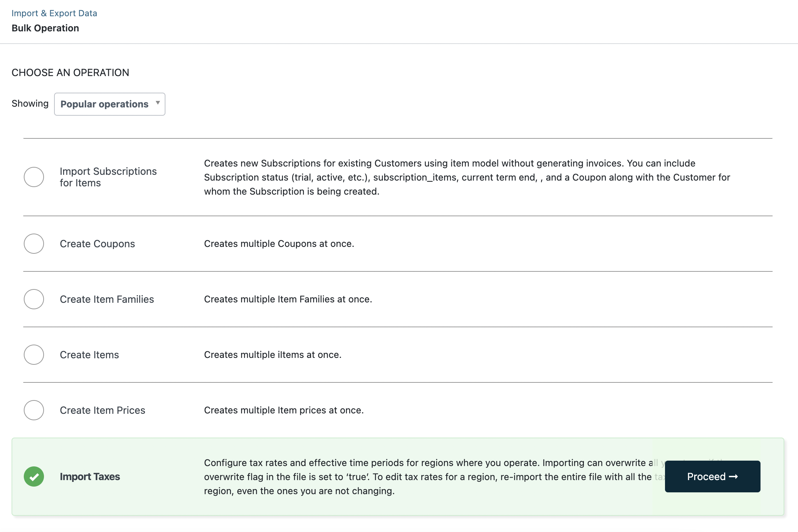Click the green Import Taxes checkmark icon

[34, 476]
